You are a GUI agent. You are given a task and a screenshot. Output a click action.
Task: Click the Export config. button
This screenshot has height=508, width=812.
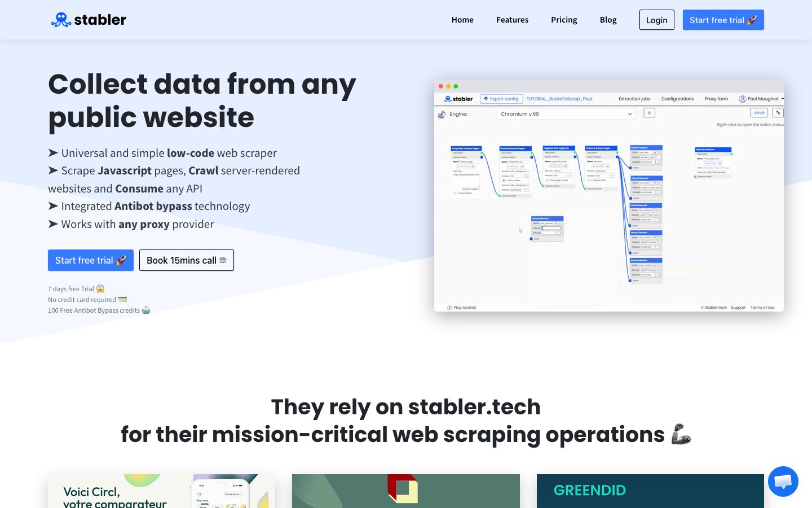(x=501, y=99)
